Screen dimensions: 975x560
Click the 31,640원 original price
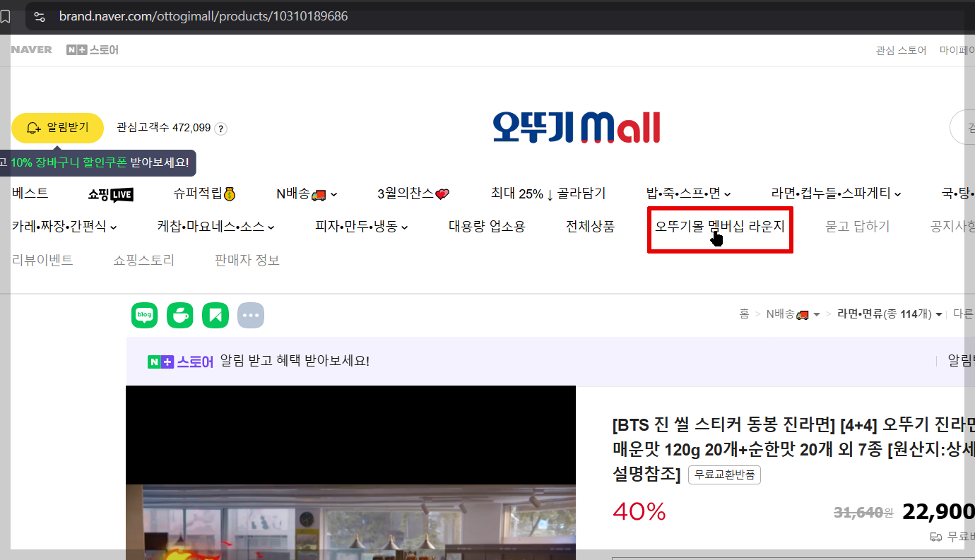[864, 513]
